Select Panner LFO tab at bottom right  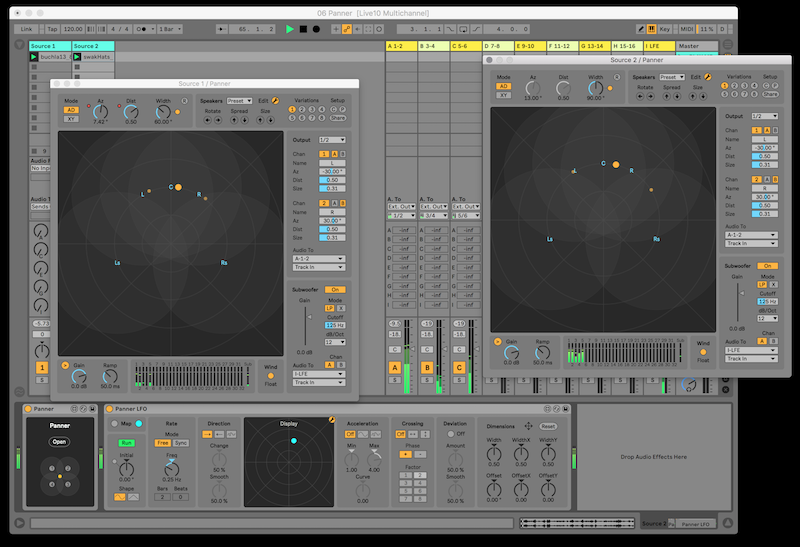696,524
